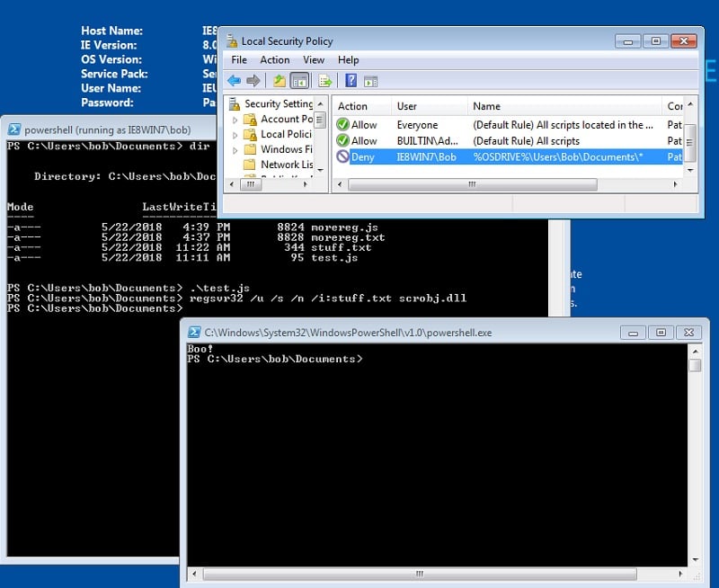
Task: Minimize the powershell.exe window
Action: (633, 333)
